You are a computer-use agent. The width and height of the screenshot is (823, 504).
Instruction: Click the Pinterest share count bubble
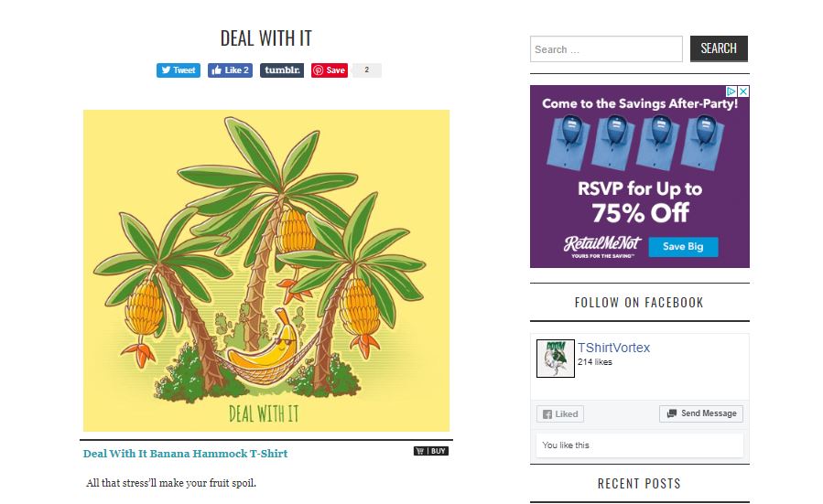click(x=367, y=70)
